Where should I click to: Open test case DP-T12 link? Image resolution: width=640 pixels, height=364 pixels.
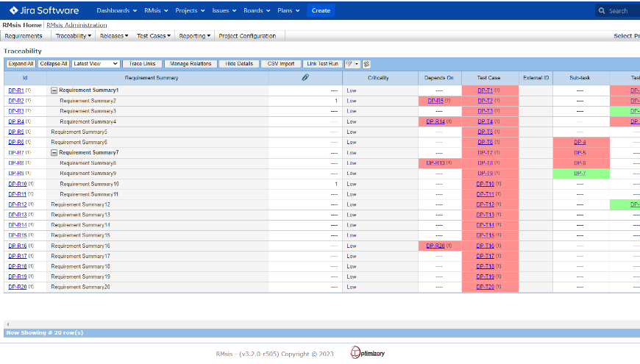485,204
